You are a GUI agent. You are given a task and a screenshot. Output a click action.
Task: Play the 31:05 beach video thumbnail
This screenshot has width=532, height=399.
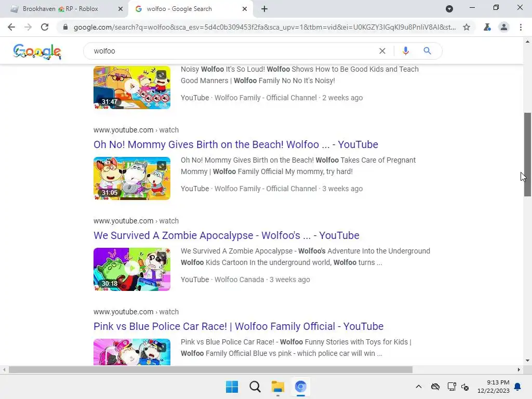pos(132,179)
